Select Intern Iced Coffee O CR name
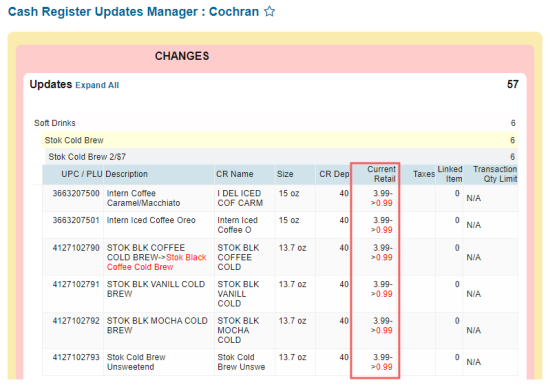 point(237,225)
